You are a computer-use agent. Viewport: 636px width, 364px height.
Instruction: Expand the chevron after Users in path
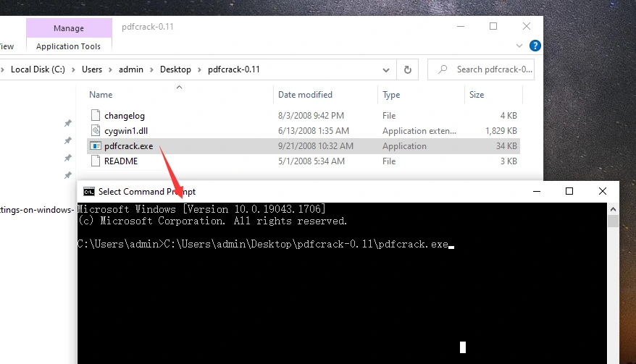110,69
